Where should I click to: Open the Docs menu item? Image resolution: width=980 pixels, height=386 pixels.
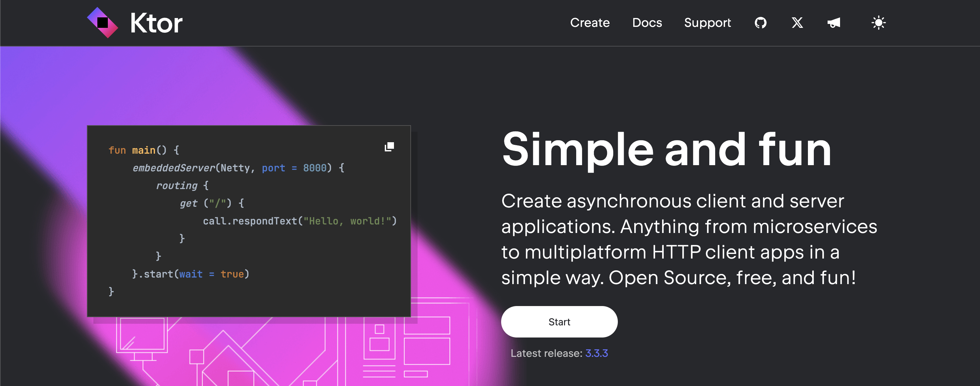tap(647, 23)
